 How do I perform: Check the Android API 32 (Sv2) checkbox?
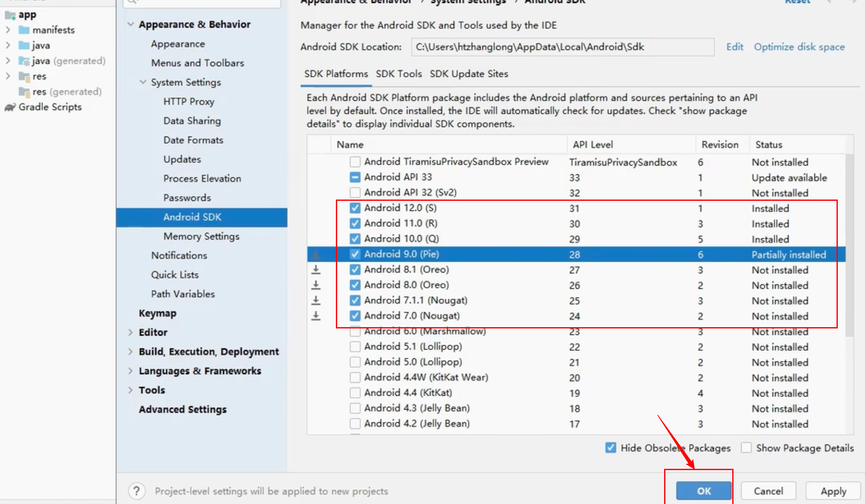355,192
